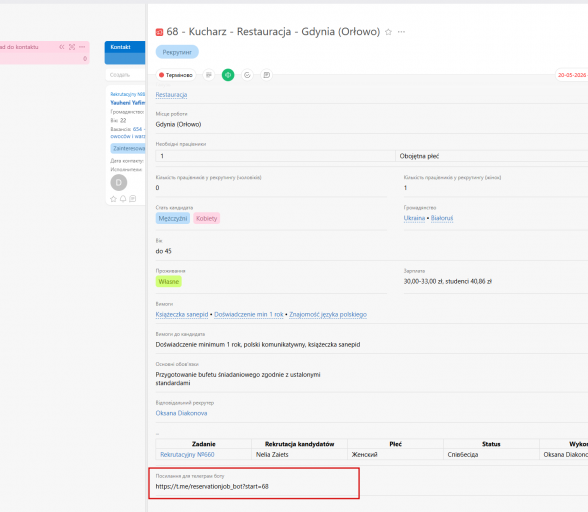Open the three-dot menu beside task title
Screen dimensions: 588x512
click(x=401, y=32)
